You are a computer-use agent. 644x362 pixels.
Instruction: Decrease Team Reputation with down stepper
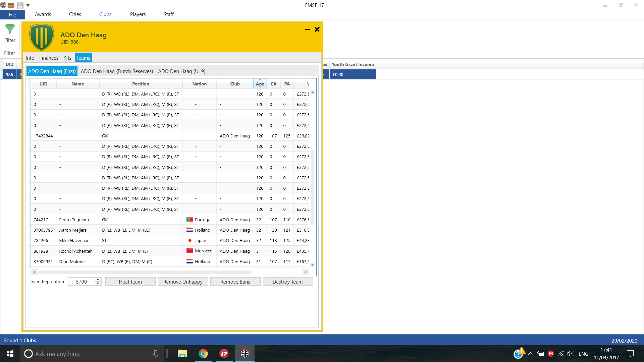point(98,284)
